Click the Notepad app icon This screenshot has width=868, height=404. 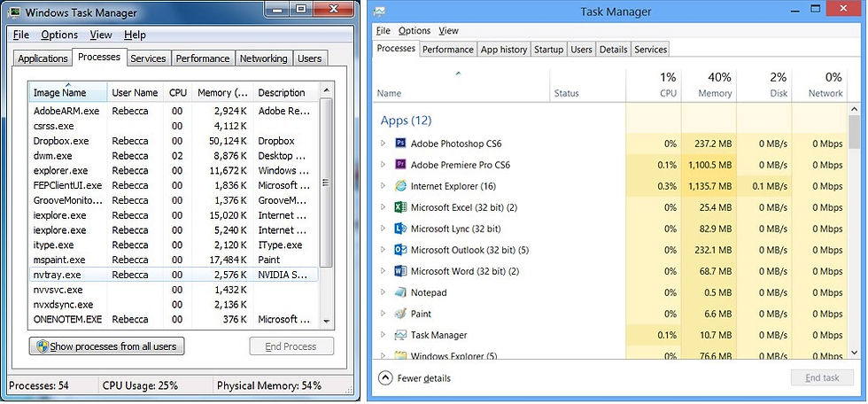click(x=401, y=292)
